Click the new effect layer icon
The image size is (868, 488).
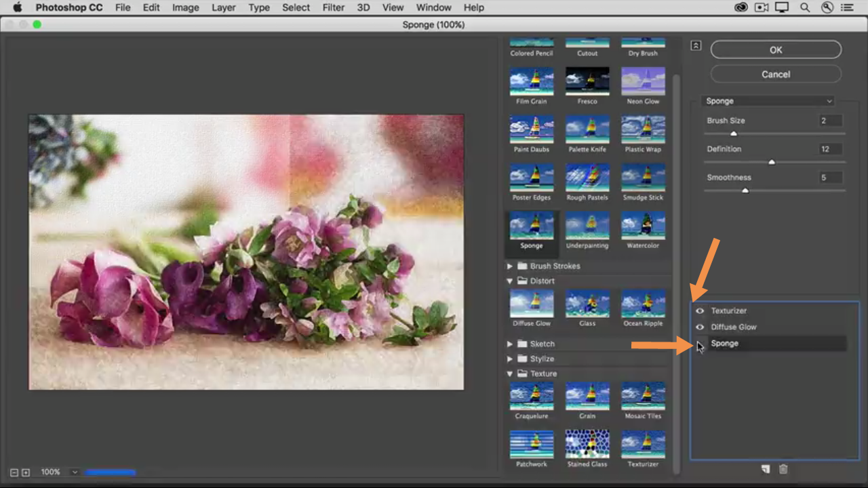tap(766, 469)
